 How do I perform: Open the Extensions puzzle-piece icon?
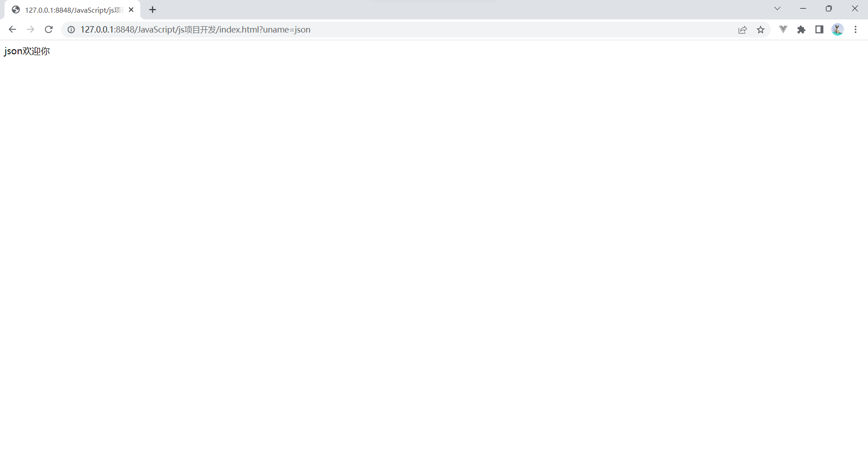coord(802,29)
